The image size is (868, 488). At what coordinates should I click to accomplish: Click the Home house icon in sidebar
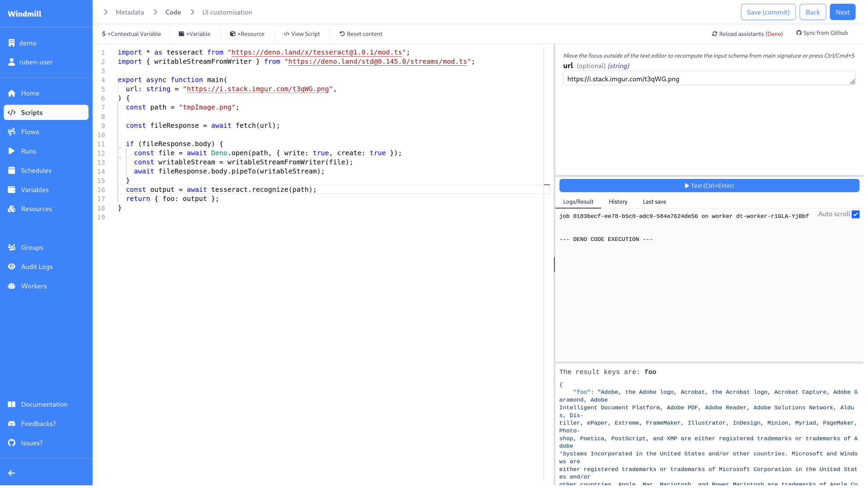12,93
